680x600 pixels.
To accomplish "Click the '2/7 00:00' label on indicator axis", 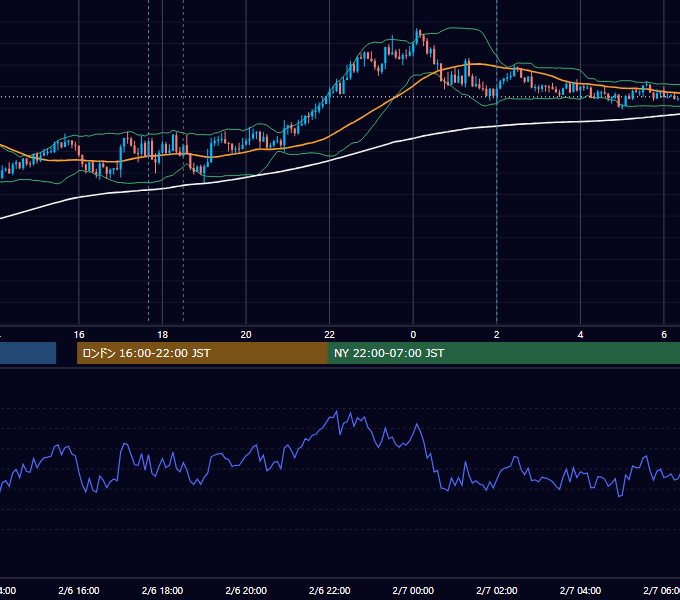I will coord(413,590).
